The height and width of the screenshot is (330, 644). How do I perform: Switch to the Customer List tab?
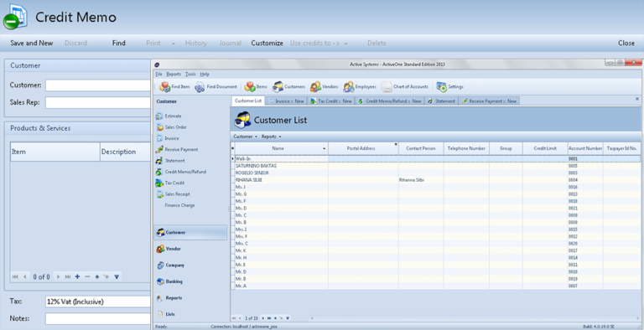click(x=248, y=101)
